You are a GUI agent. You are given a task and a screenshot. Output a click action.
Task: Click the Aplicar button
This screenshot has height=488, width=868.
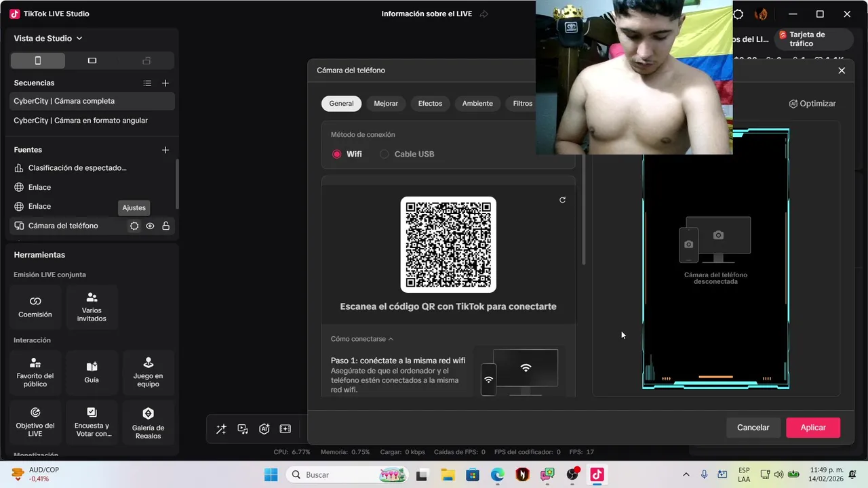point(813,428)
